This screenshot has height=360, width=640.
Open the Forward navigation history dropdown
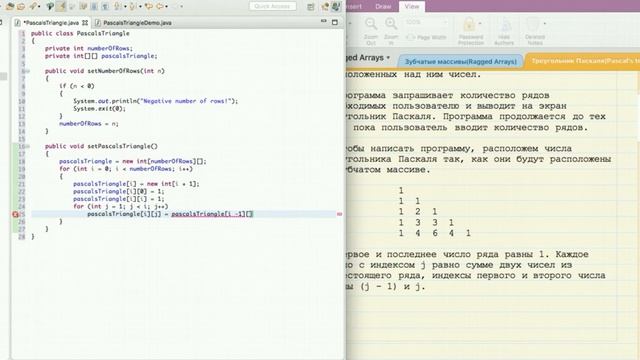pos(167,7)
